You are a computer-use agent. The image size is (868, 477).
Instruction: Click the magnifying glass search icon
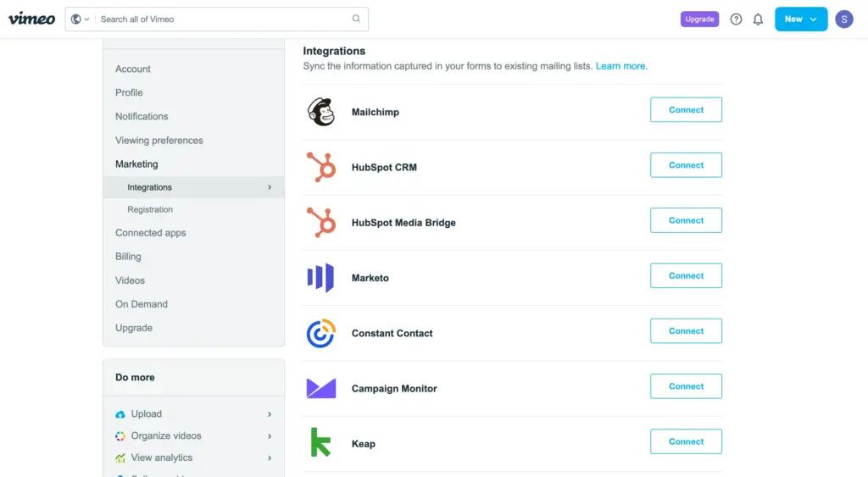click(x=356, y=19)
